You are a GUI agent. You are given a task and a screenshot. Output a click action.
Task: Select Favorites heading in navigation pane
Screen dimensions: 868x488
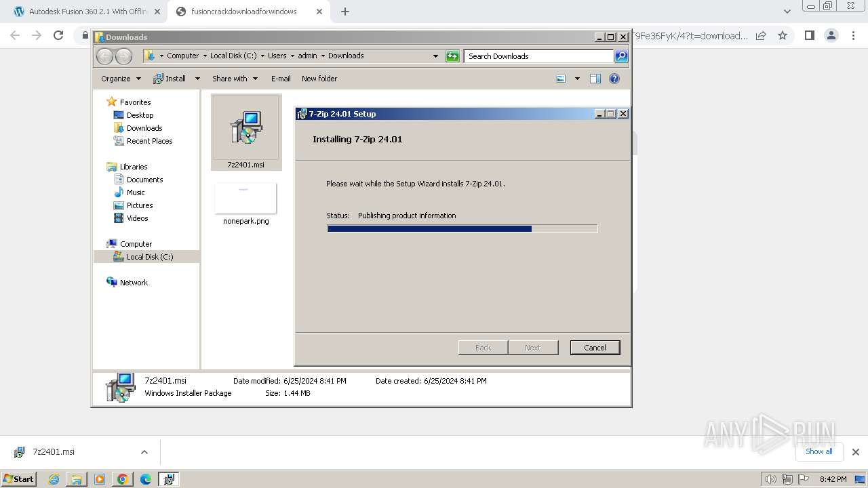[135, 102]
